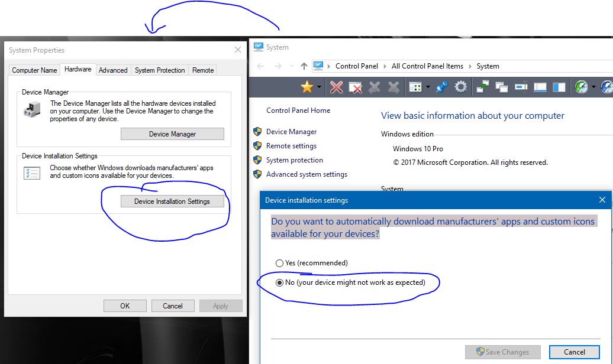Click the windows with green arrow icon
Viewport: 613px width, 364px height.
pos(483,87)
